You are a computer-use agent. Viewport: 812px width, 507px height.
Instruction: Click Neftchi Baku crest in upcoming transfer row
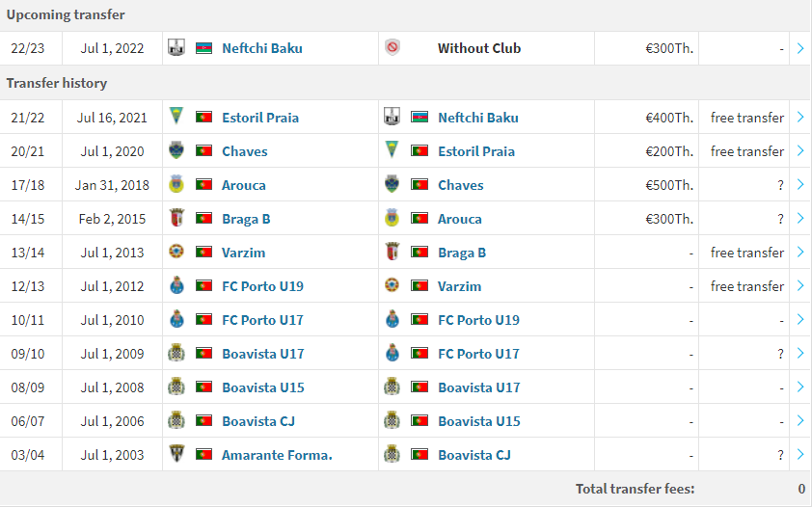click(x=176, y=48)
